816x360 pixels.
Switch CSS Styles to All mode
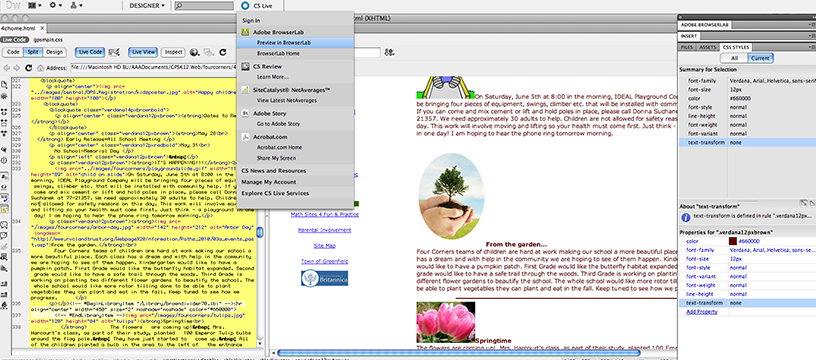click(x=734, y=58)
